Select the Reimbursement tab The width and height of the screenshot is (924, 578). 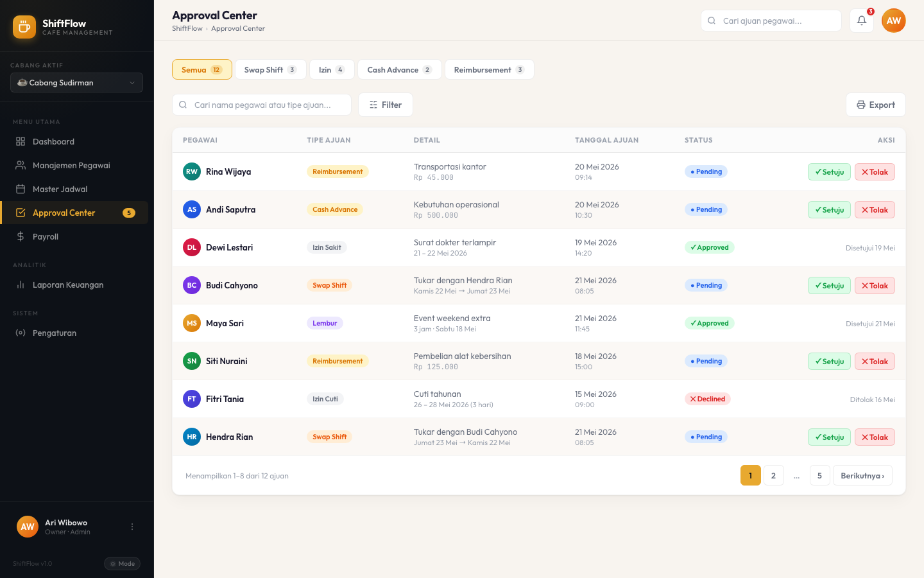[489, 69]
